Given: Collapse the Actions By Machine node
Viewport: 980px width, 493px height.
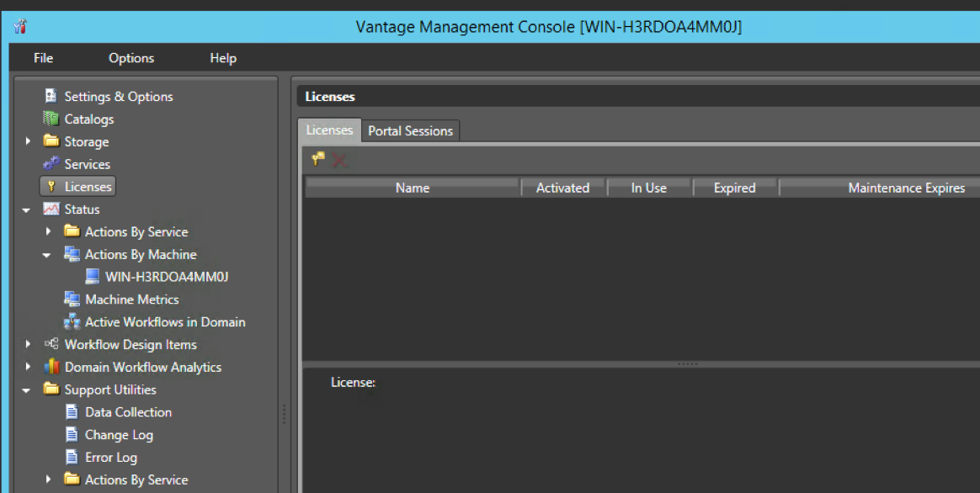Looking at the screenshot, I should [x=47, y=256].
